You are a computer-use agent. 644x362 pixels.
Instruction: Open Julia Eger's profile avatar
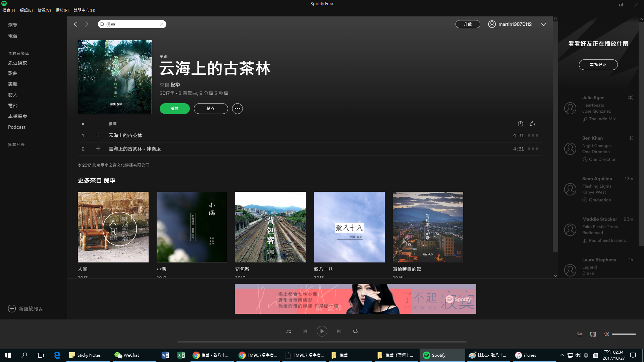(570, 108)
